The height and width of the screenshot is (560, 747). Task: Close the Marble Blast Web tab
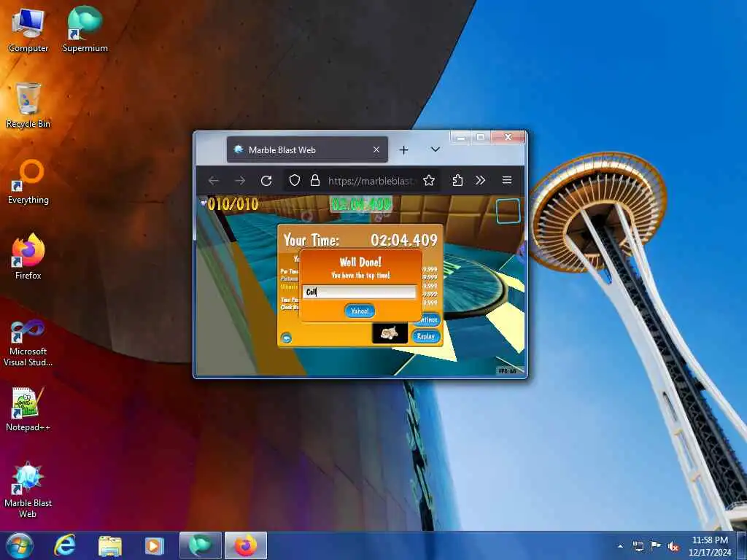point(376,149)
